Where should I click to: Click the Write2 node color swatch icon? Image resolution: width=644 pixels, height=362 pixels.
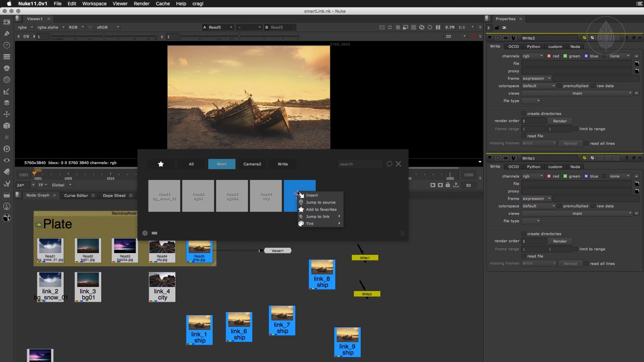584,38
